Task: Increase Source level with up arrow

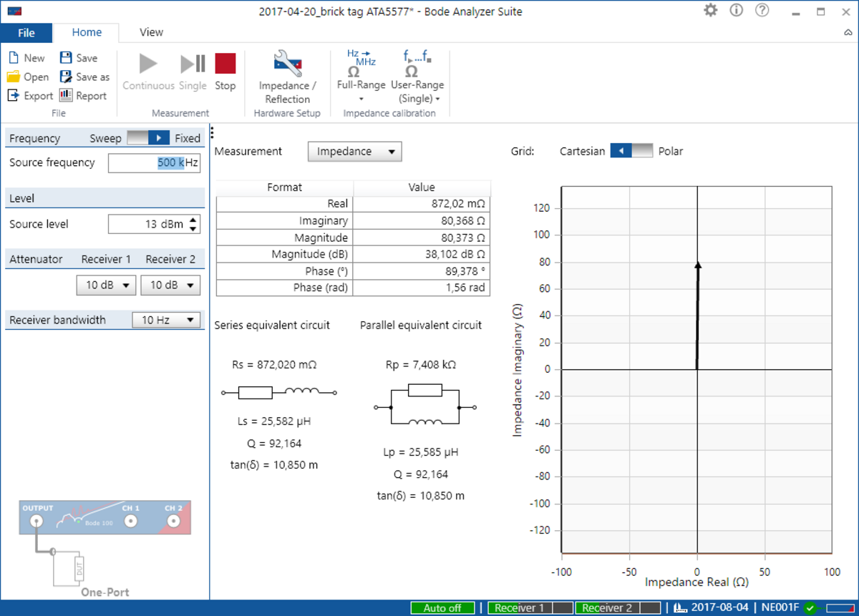Action: 193,220
